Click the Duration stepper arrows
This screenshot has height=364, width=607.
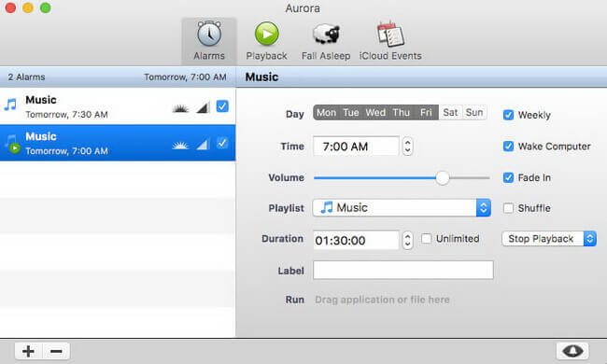(x=407, y=240)
